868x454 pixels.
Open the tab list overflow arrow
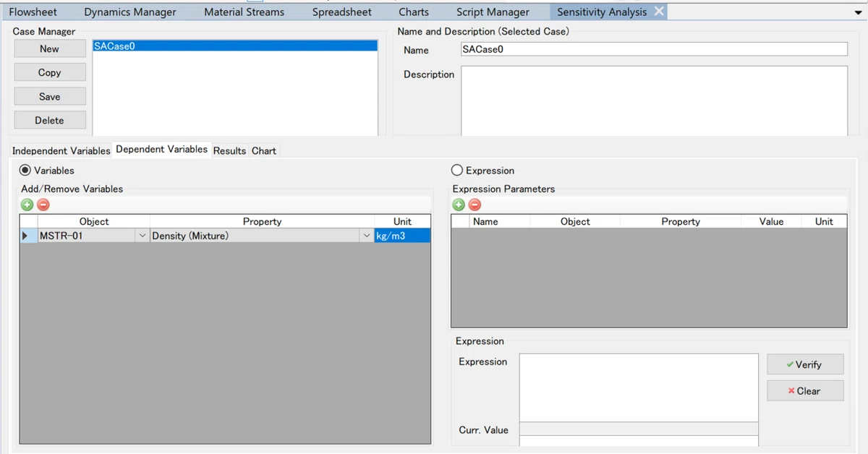coord(859,12)
